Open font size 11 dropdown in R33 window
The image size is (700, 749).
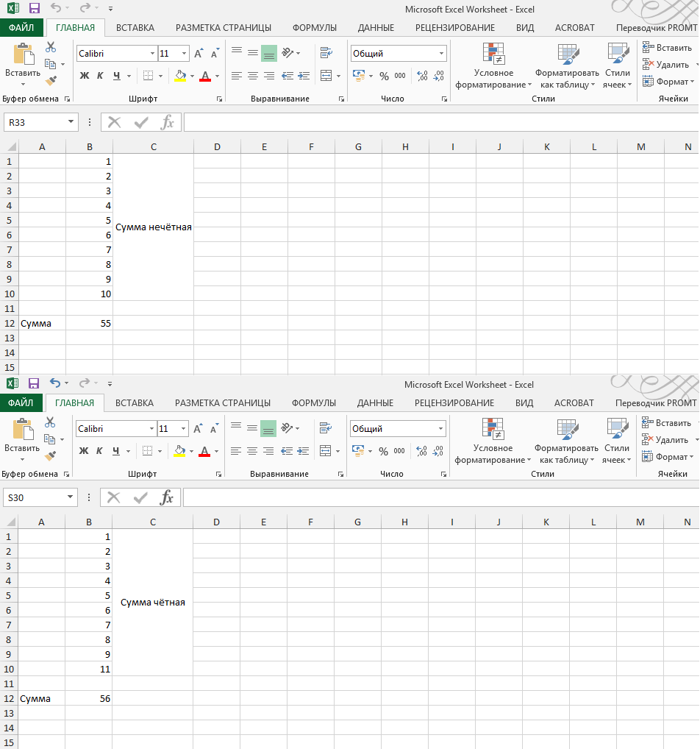pos(185,54)
